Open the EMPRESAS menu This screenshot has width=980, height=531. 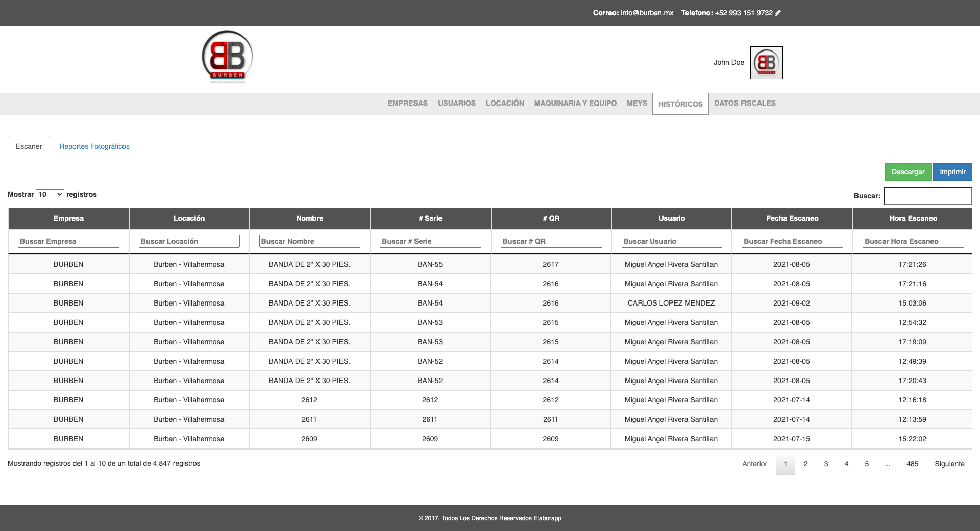[x=407, y=103]
